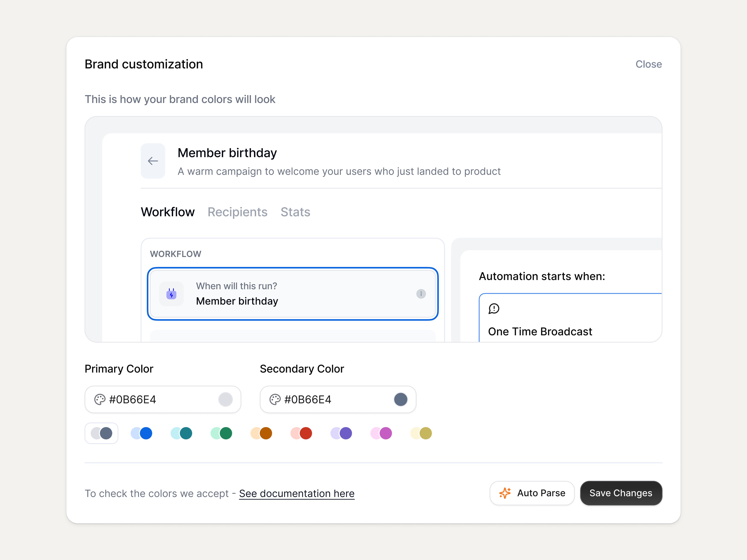Image resolution: width=747 pixels, height=560 pixels.
Task: Click the brand colors will look subtitle
Action: click(x=180, y=99)
